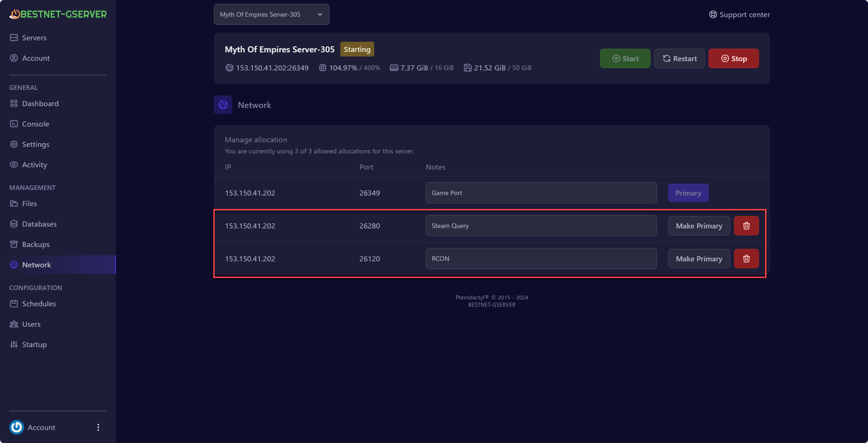
Task: Open the three-dot account options menu
Action: 98,427
